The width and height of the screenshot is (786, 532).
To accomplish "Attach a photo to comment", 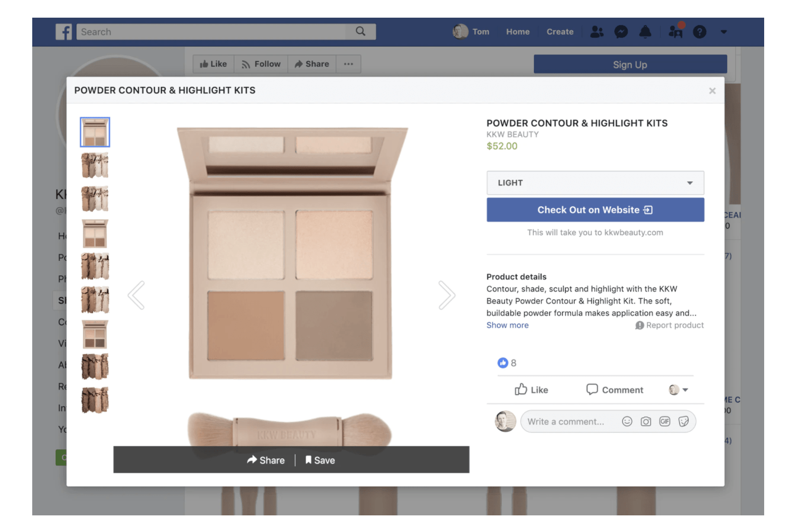I will (x=646, y=421).
